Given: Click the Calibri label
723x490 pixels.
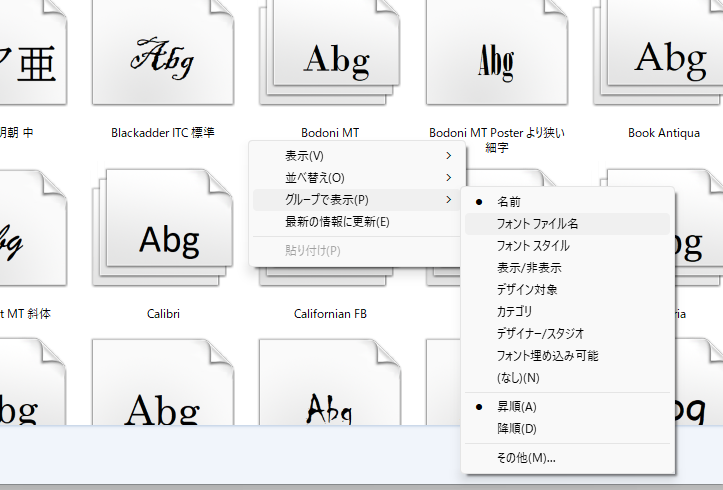Looking at the screenshot, I should tap(163, 314).
